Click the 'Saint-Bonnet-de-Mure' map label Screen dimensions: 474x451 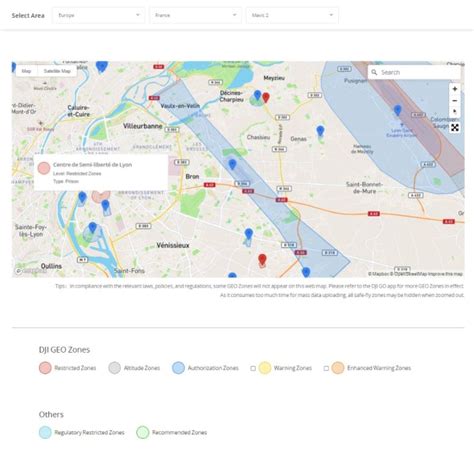click(364, 188)
